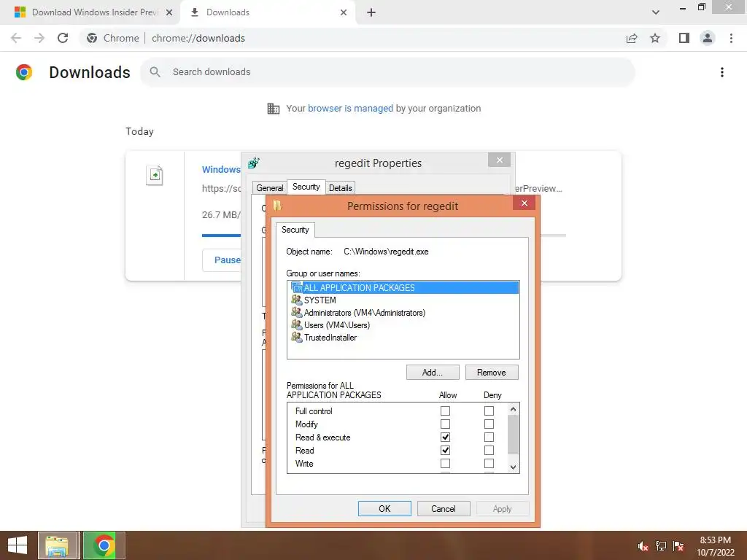Viewport: 747px width, 560px height.
Task: Click the download progress bar
Action: (222, 236)
